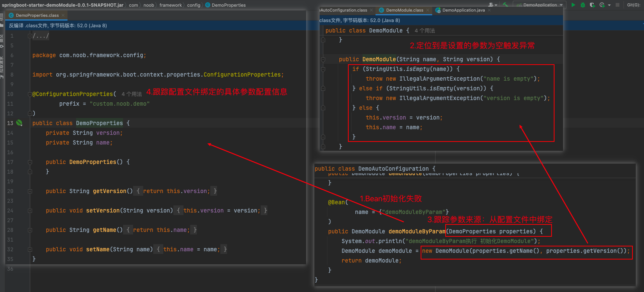Select the config breadcrumb segment

pyautogui.click(x=194, y=5)
